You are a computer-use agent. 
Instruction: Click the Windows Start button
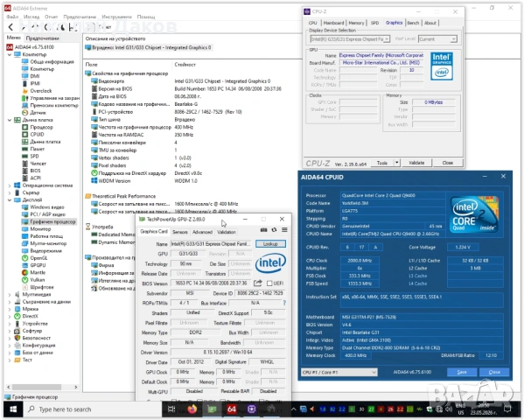[13, 409]
